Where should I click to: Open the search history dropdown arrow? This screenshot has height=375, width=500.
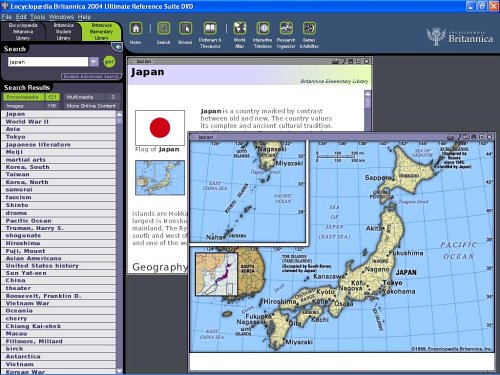coord(94,62)
